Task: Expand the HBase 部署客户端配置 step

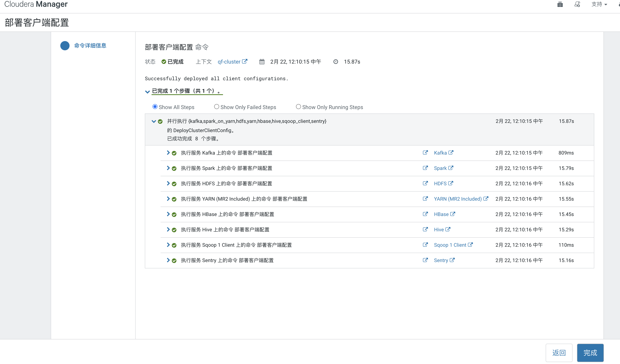Action: (168, 214)
